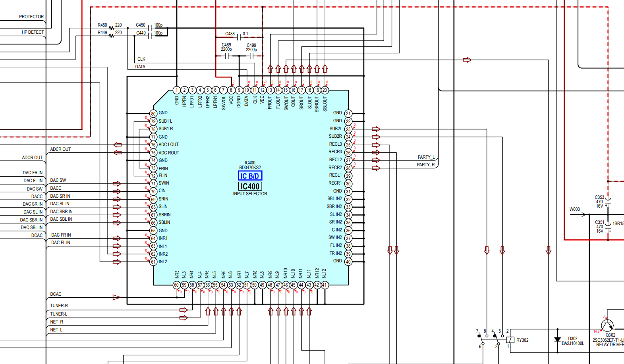Click the rotated FROUT pin name
The width and height of the screenshot is (624, 364).
tap(270, 102)
